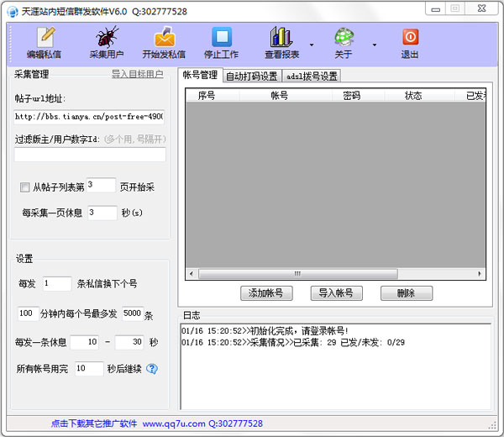Screen dimensions: 504x437
Task: Click the 帖子url地址 input field
Action: (89, 116)
